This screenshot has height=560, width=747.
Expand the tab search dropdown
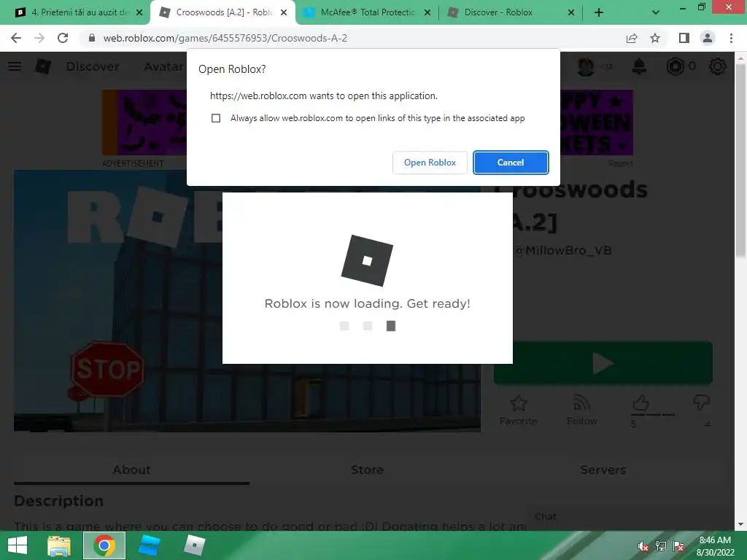[x=656, y=12]
